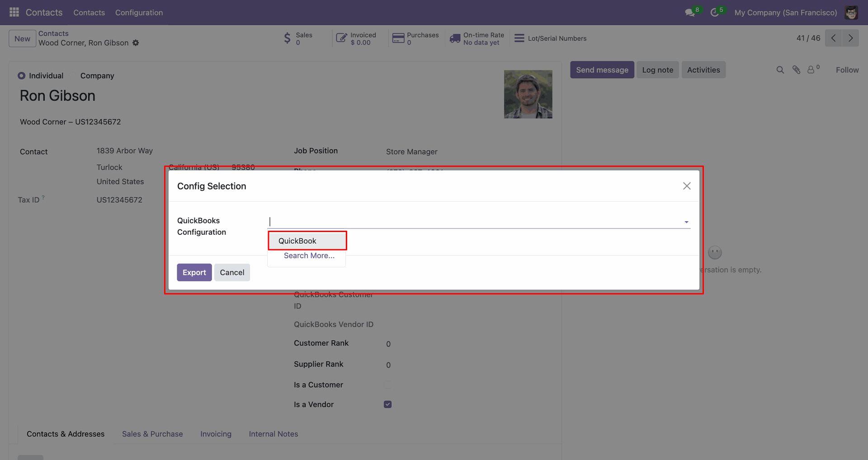
Task: Go to previous record arrow
Action: click(833, 38)
